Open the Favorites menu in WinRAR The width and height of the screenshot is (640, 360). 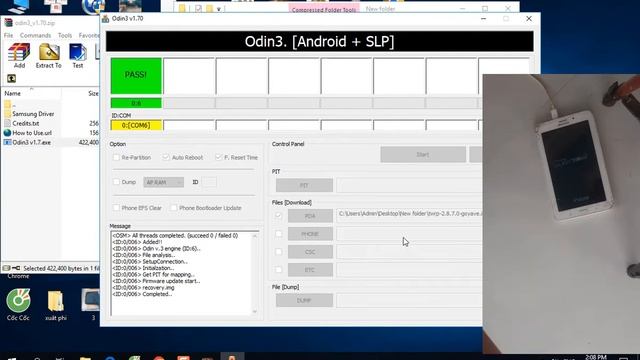(x=89, y=36)
